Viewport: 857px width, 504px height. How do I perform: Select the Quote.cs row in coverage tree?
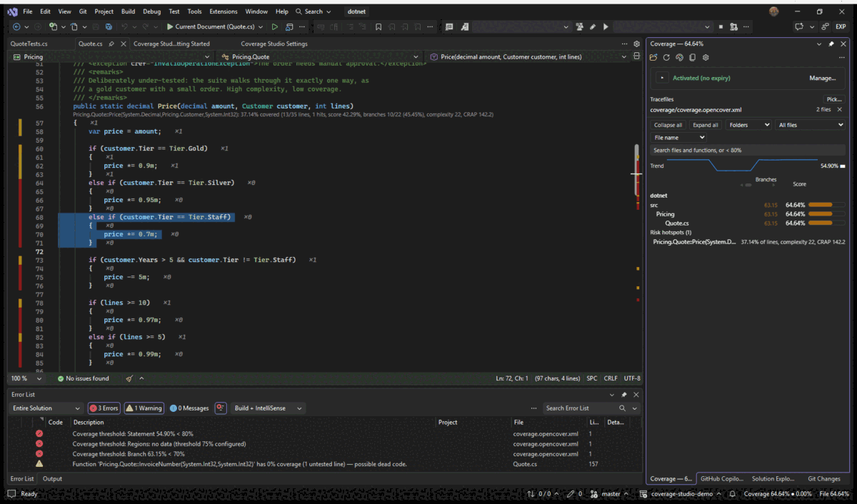tap(748, 223)
